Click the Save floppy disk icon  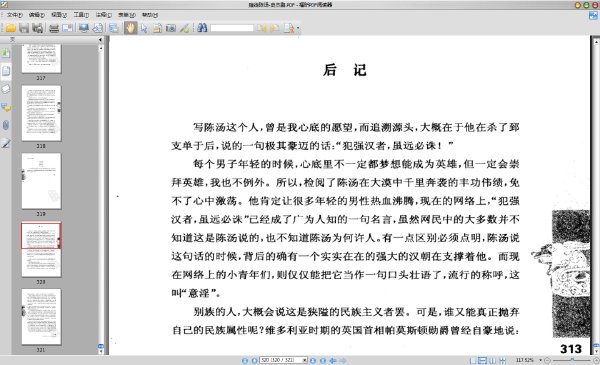pos(24,28)
